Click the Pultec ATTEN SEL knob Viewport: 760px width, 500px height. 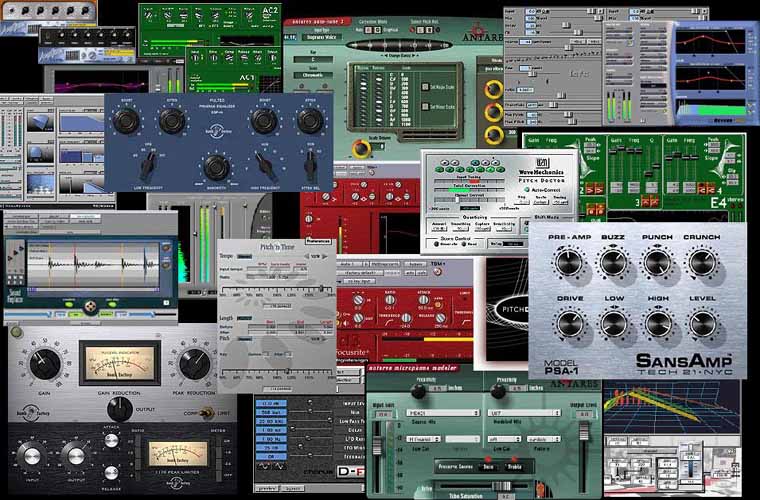pyautogui.click(x=310, y=166)
